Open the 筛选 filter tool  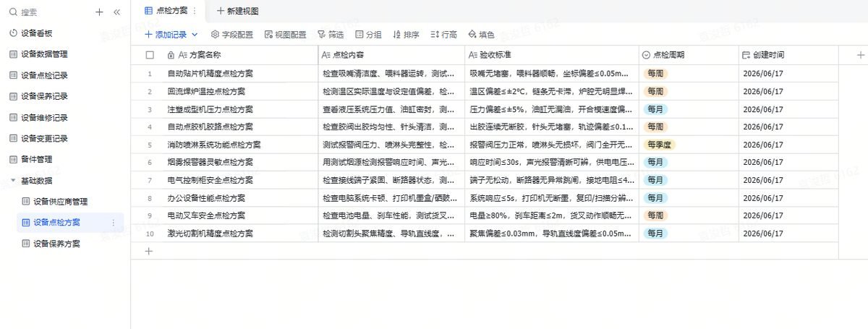coord(331,34)
